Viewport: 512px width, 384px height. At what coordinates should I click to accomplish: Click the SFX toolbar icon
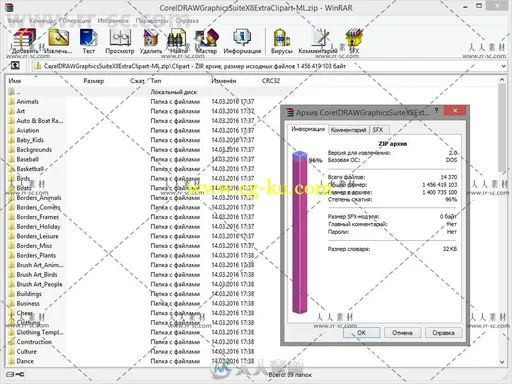tap(354, 41)
